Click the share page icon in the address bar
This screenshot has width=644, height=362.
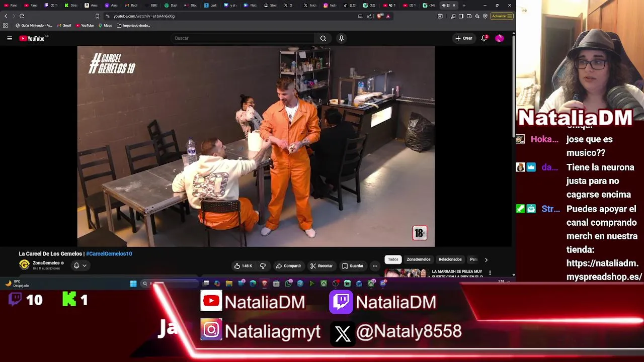[x=369, y=16]
